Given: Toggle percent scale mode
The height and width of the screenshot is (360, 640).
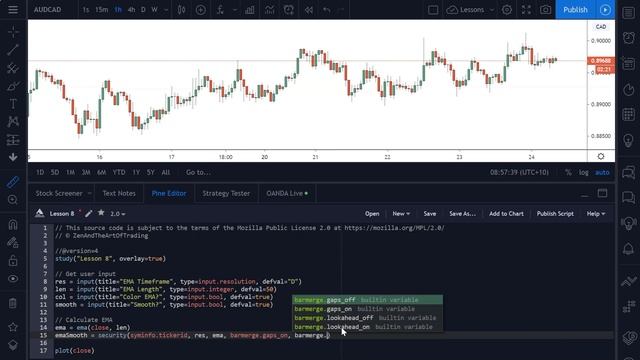Looking at the screenshot, I should 568,172.
